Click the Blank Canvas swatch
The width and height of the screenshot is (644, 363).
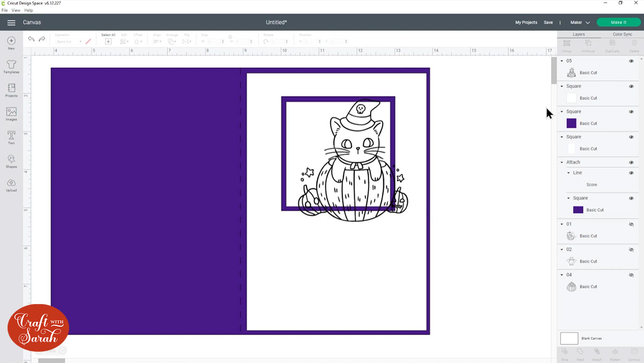click(x=569, y=338)
